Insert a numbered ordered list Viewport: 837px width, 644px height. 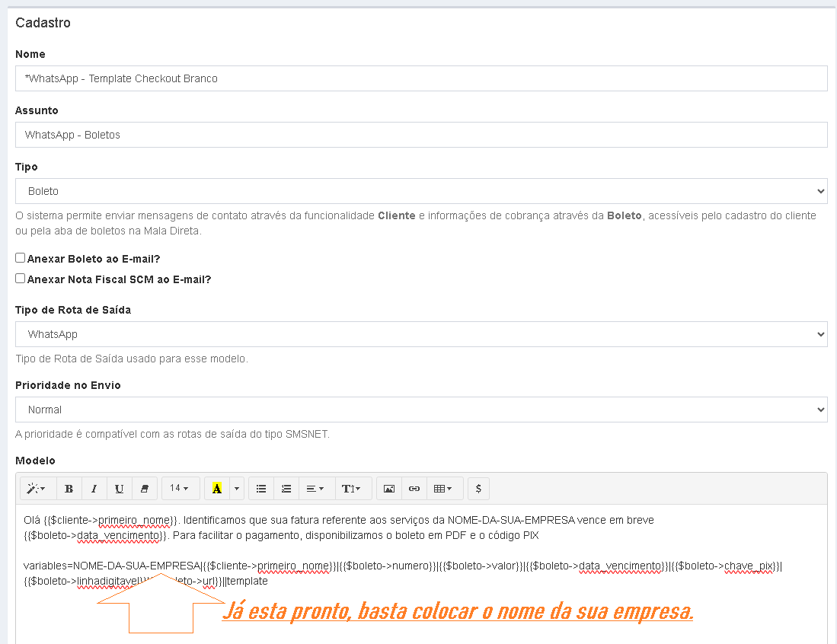[x=286, y=489]
